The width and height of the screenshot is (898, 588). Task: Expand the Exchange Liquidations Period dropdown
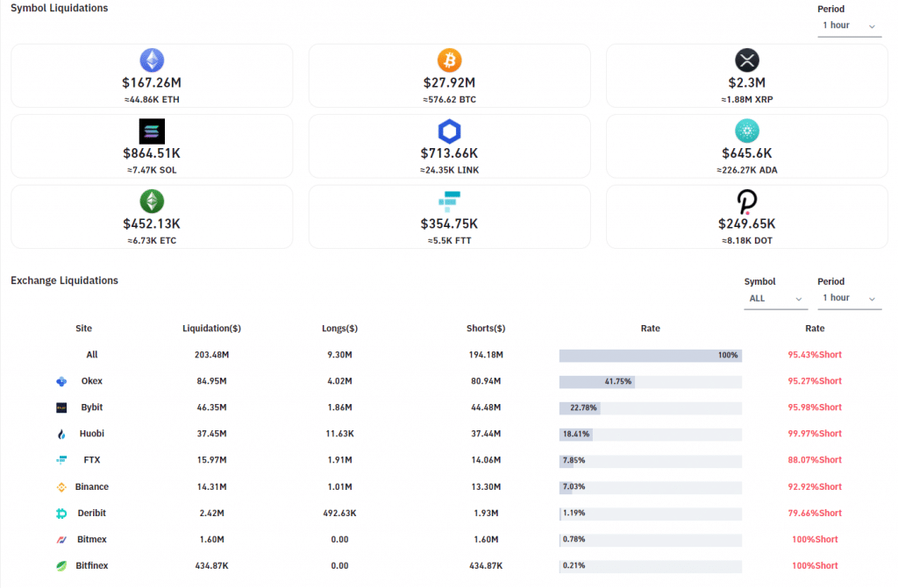pyautogui.click(x=848, y=299)
